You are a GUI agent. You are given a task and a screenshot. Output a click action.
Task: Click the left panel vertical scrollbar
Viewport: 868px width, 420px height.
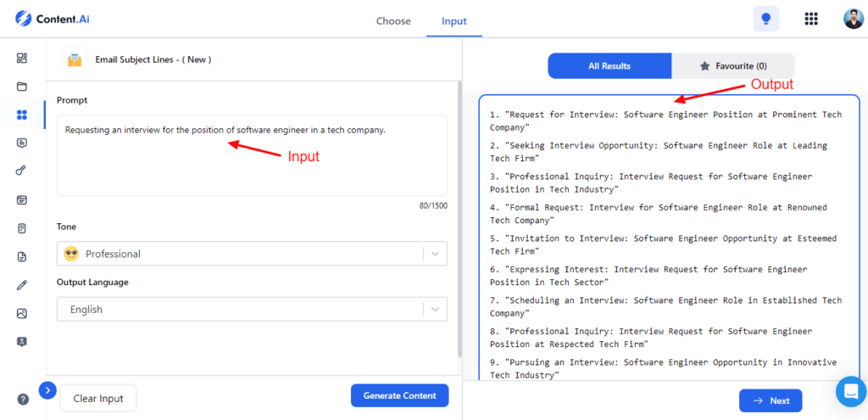[459, 219]
